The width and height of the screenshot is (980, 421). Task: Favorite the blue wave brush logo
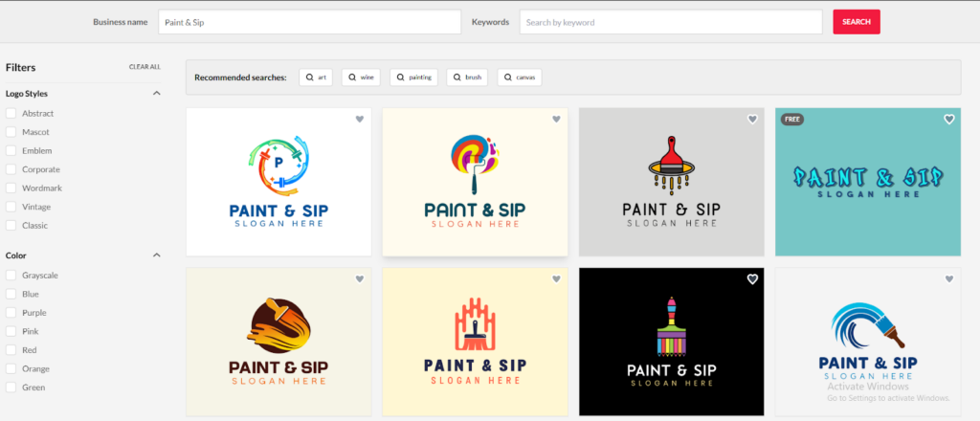[x=948, y=279]
